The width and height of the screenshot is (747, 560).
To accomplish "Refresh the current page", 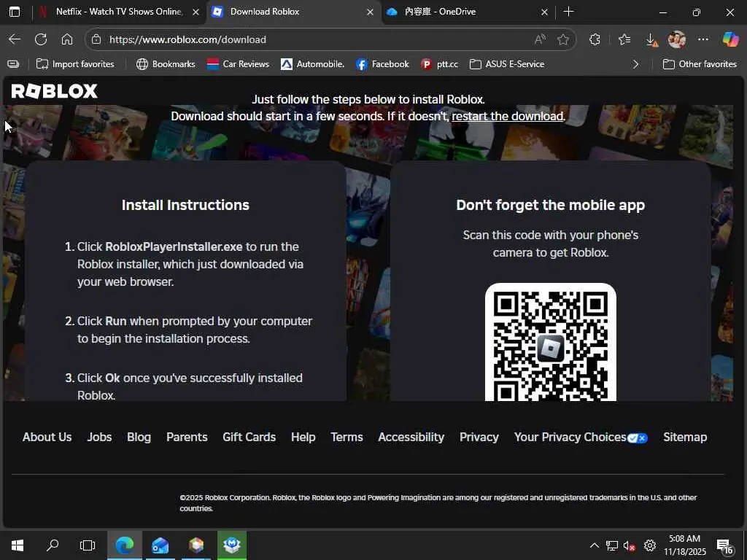I will 41,39.
